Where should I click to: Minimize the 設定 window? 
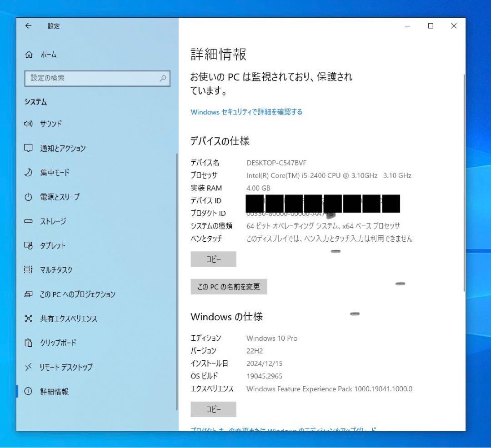[407, 26]
